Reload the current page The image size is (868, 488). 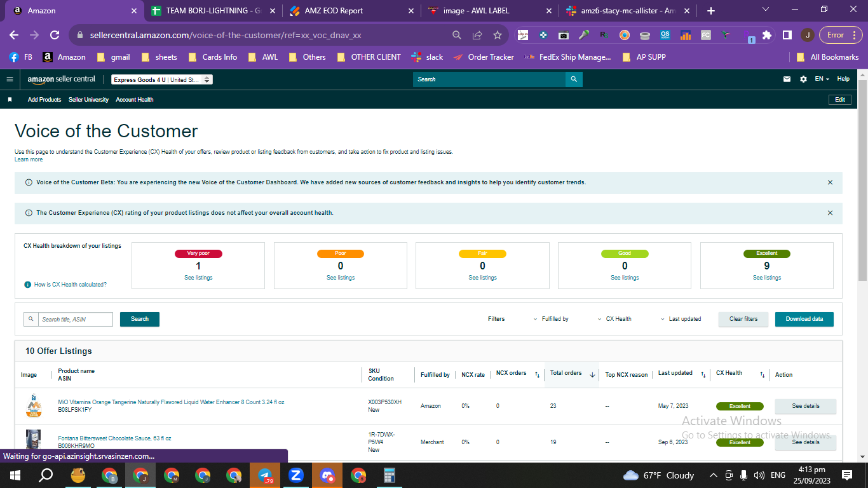pos(55,35)
